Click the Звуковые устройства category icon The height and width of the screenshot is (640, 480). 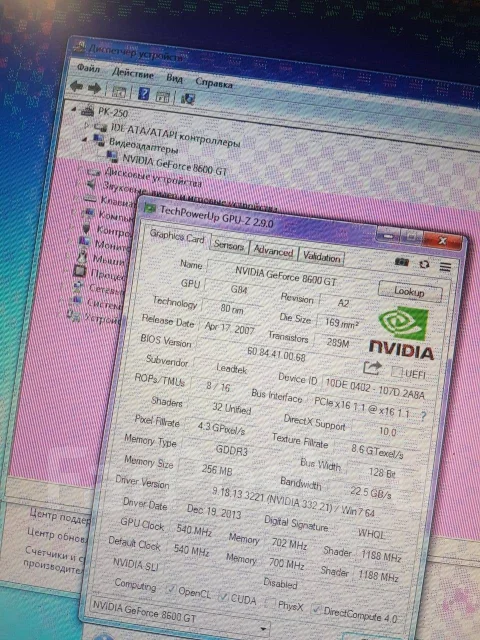pos(91,184)
